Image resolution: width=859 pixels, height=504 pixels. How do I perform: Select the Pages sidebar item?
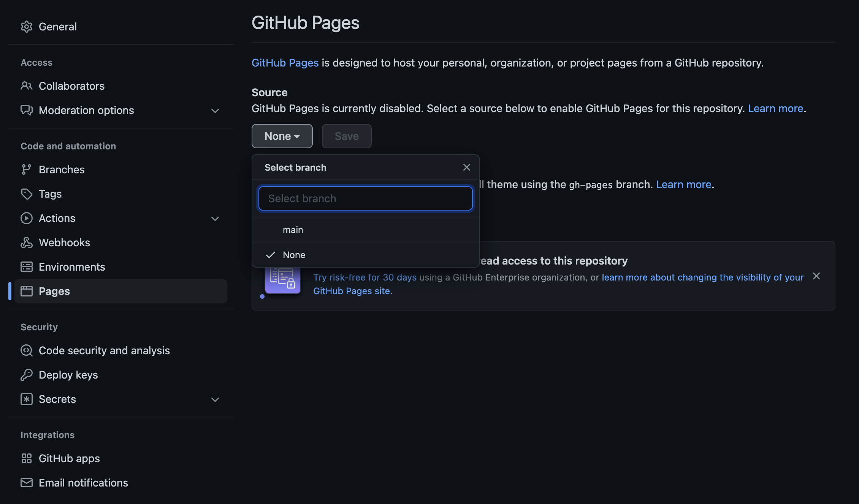click(x=121, y=291)
